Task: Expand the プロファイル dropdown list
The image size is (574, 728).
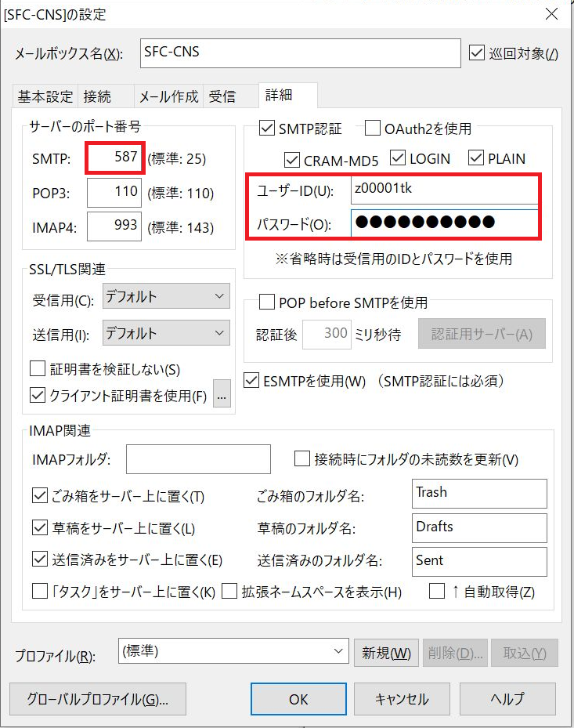Action: pos(339,650)
